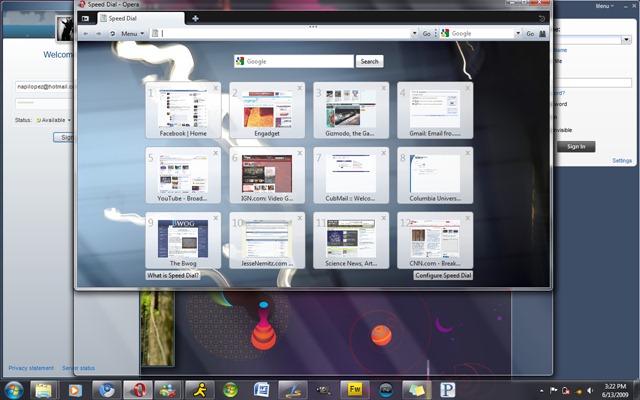Image resolution: width=640 pixels, height=400 pixels.
Task: Go back with the back arrow
Action: point(86,33)
